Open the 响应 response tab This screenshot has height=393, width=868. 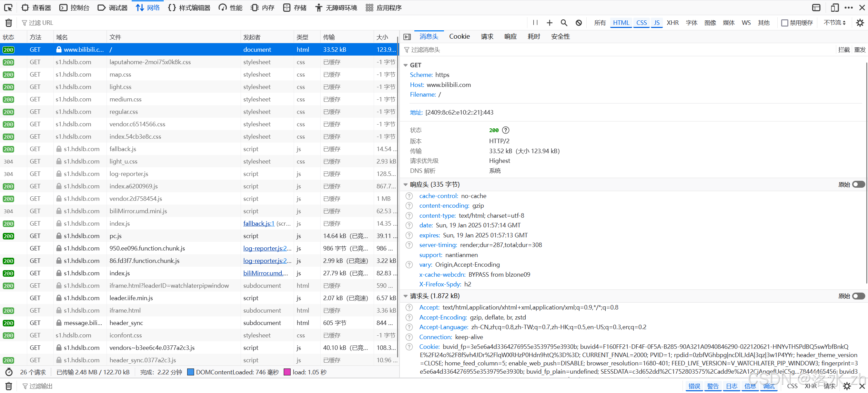510,37
